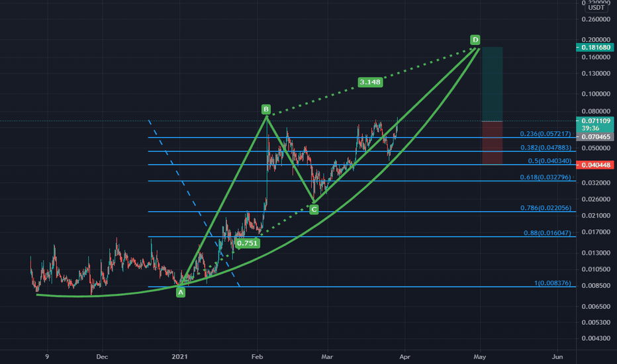This screenshot has width=617, height=364.
Task: Click the 0.181680 target price tag
Action: [594, 47]
